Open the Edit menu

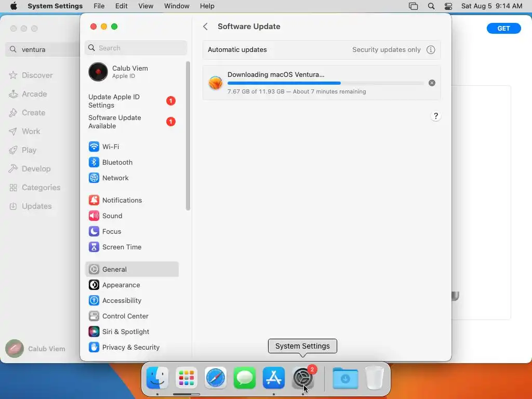(x=121, y=6)
